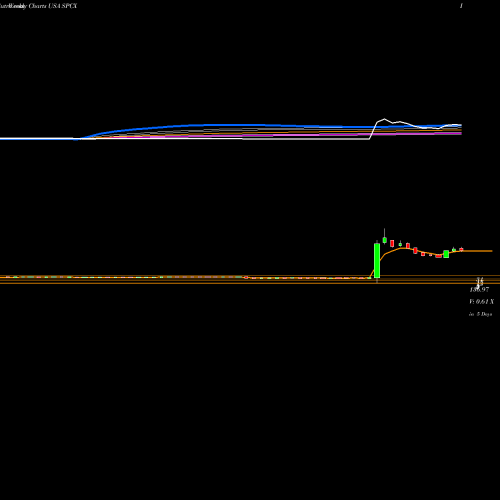Click the Charts USA SPCX title text
Image resolution: width=500 pixels, height=500 pixels.
coord(53,6)
